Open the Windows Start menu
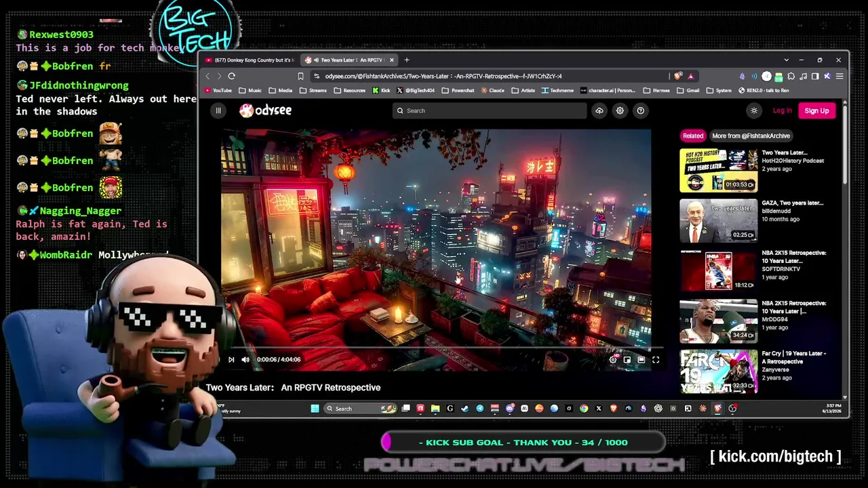 pyautogui.click(x=315, y=409)
